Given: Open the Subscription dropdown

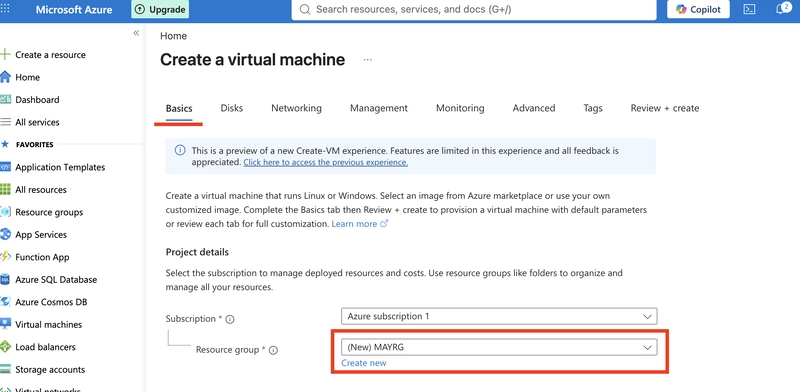Looking at the screenshot, I should click(x=499, y=316).
